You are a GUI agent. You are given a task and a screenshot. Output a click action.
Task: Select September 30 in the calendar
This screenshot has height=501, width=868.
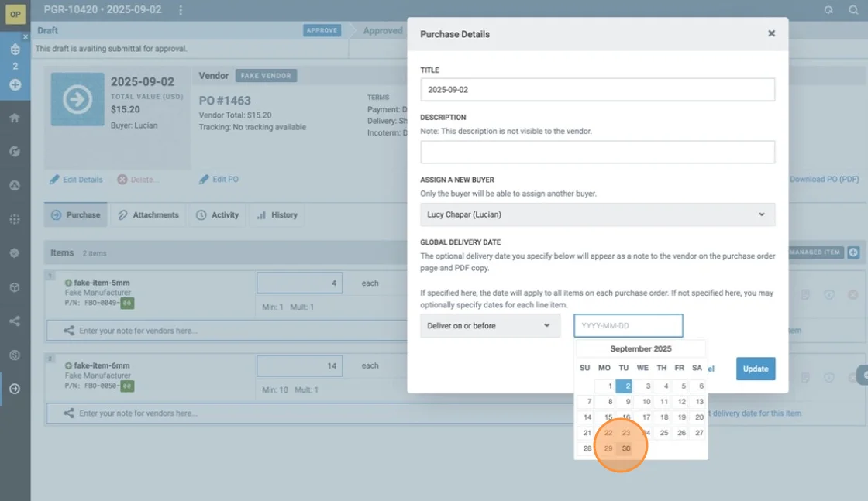pyautogui.click(x=626, y=448)
